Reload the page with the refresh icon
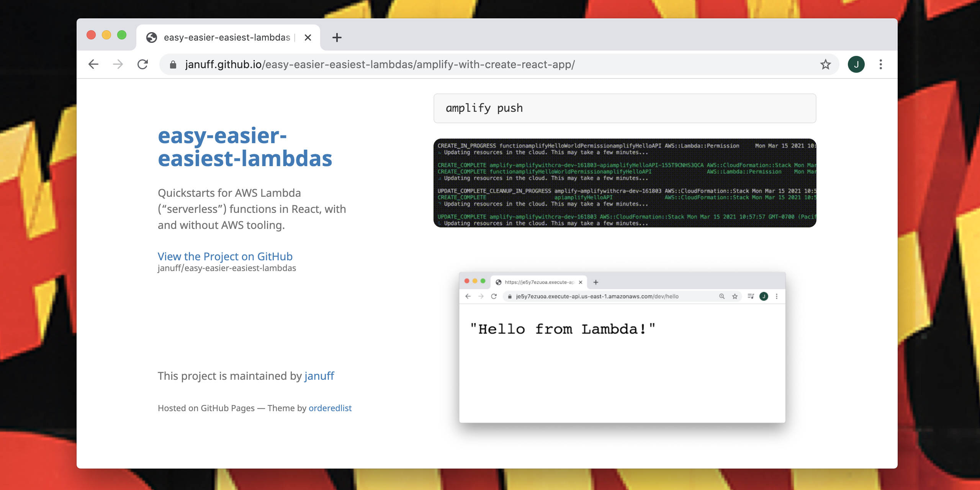The image size is (980, 490). (x=142, y=64)
